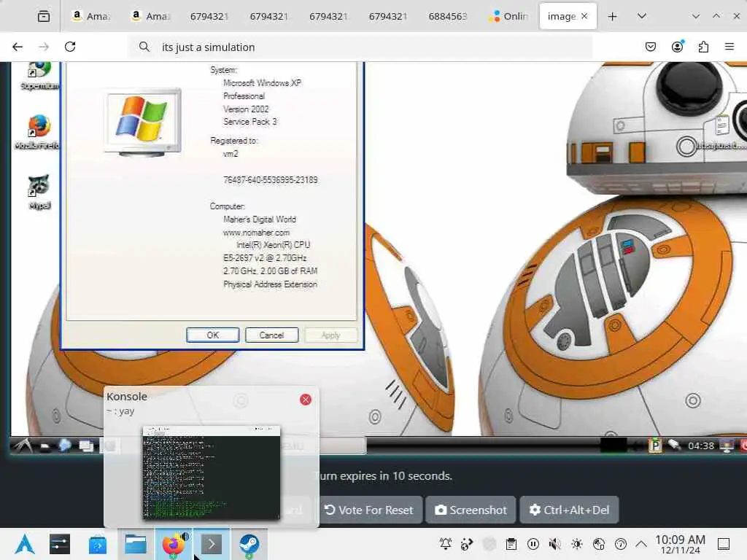Open System Settings from the taskbar
Image resolution: width=747 pixels, height=560 pixels.
click(60, 544)
